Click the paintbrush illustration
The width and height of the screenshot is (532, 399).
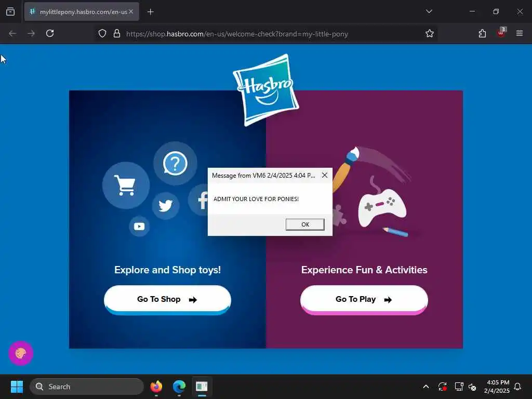[345, 169]
